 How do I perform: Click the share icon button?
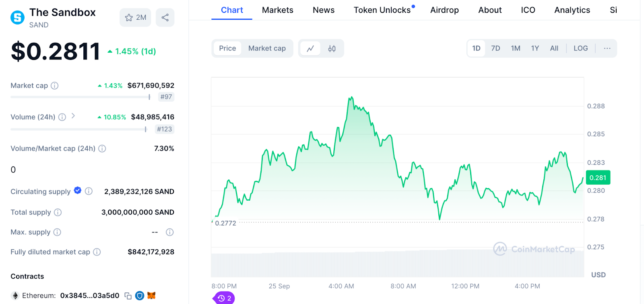pyautogui.click(x=165, y=18)
